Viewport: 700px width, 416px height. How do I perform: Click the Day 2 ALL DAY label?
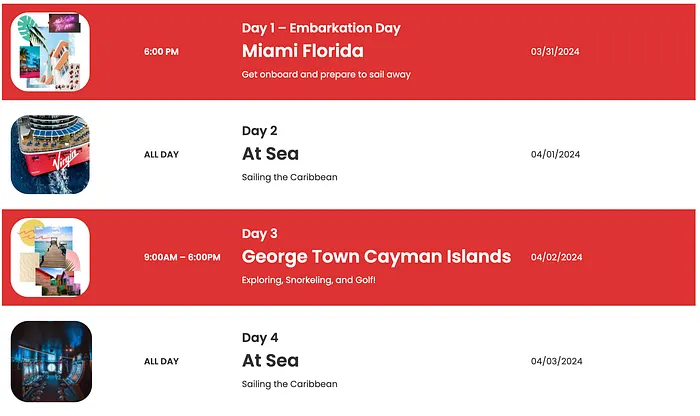pos(161,155)
